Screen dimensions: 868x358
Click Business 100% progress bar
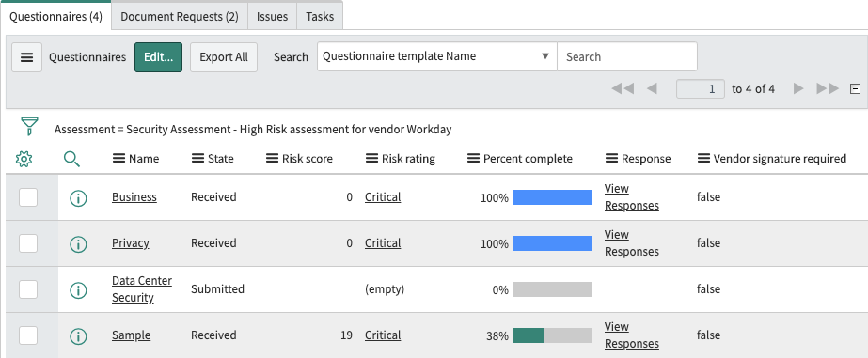pos(553,197)
